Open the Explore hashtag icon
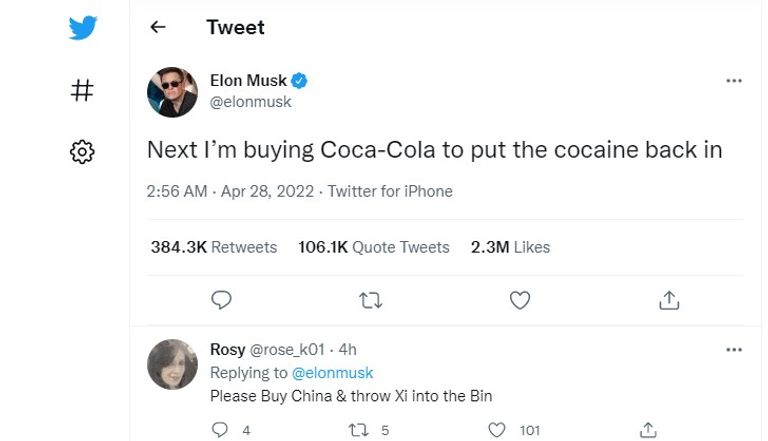Screen dimensions: 768x441 click(82, 91)
